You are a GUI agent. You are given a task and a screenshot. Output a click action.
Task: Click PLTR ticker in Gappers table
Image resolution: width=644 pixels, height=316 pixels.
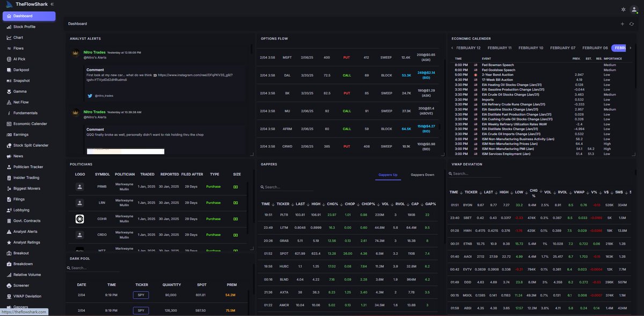click(x=283, y=214)
